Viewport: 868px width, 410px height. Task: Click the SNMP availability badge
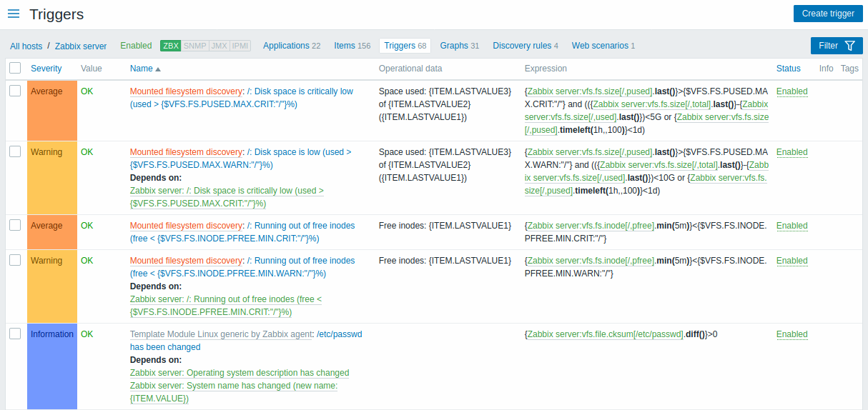click(194, 46)
